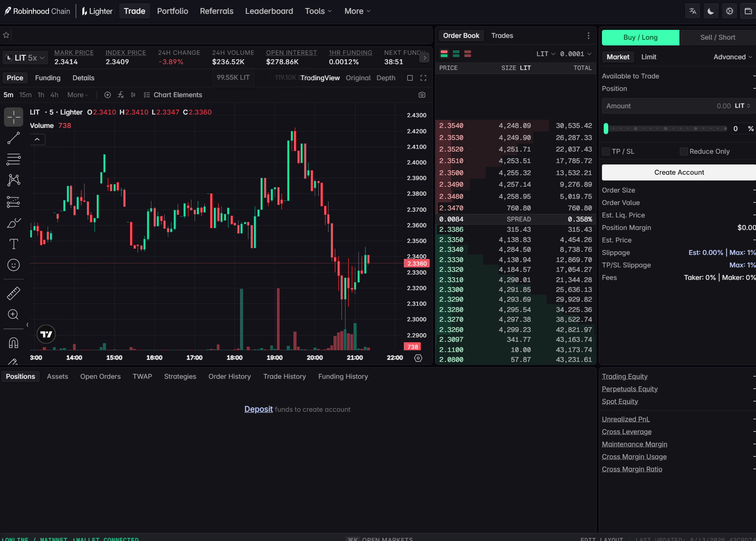
Task: Choose the chart pattern drawing tool
Action: 14,180
